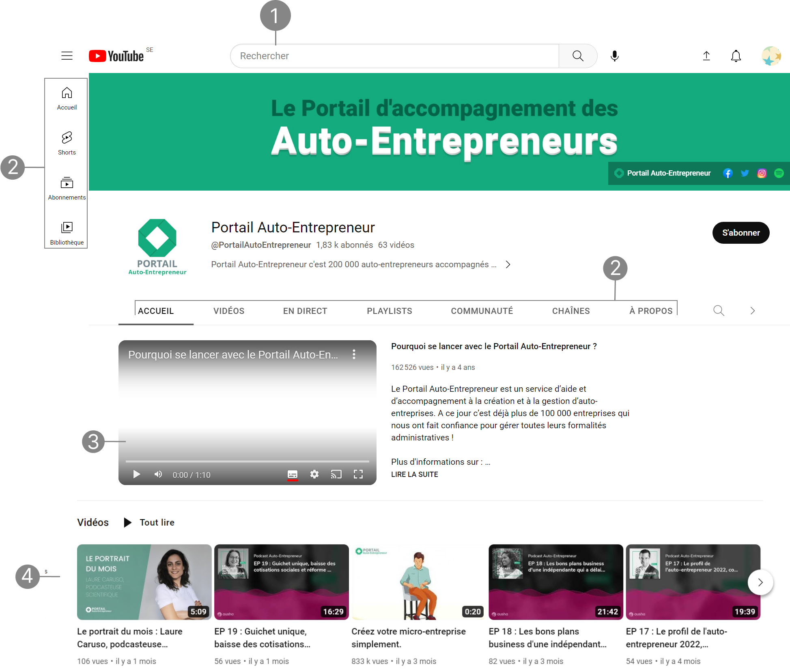Switch to the VIDÉOS tab
This screenshot has height=672, width=790.
[x=229, y=311]
